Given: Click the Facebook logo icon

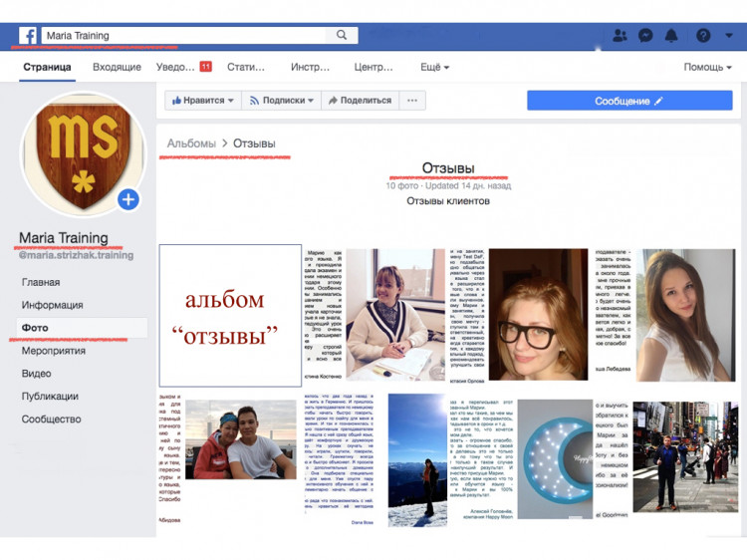Looking at the screenshot, I should pos(28,36).
